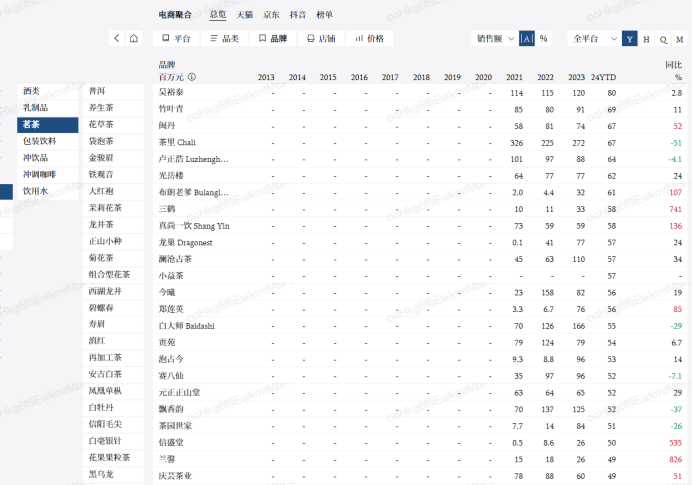Click the info icon beside 百万元

point(192,77)
